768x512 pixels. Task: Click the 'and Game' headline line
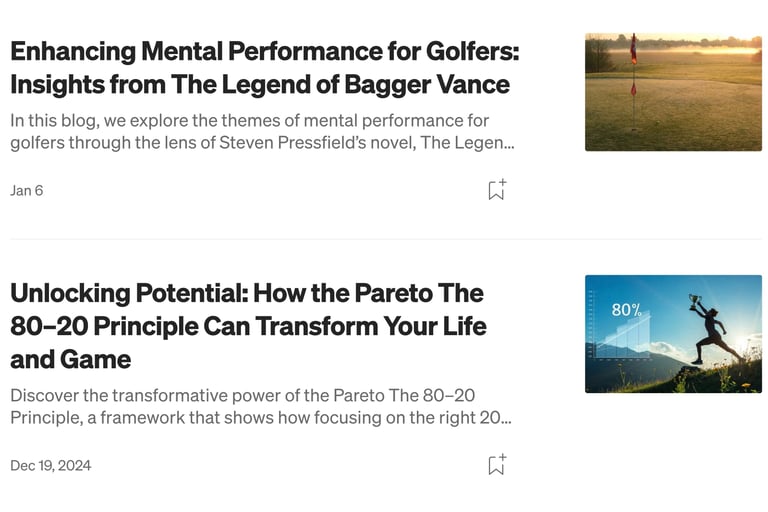click(x=71, y=359)
